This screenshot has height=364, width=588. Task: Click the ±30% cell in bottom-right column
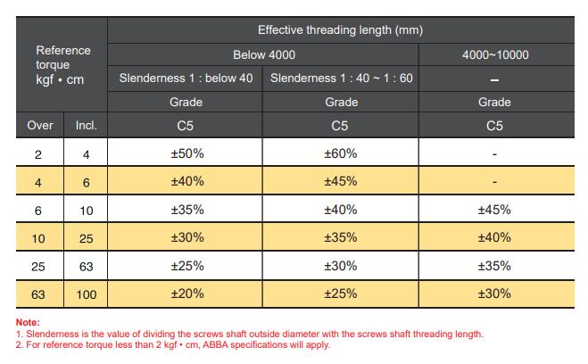(494, 294)
